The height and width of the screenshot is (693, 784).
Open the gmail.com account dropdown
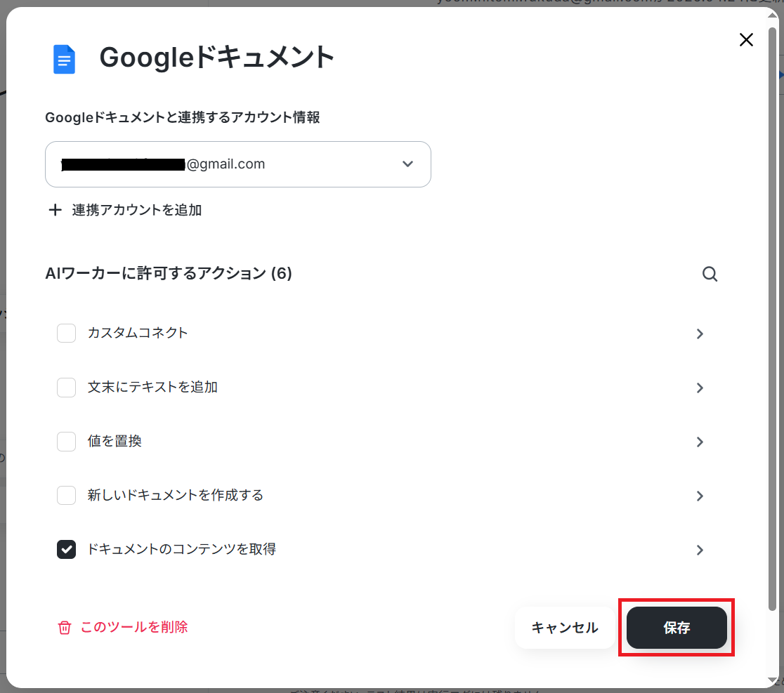click(238, 164)
